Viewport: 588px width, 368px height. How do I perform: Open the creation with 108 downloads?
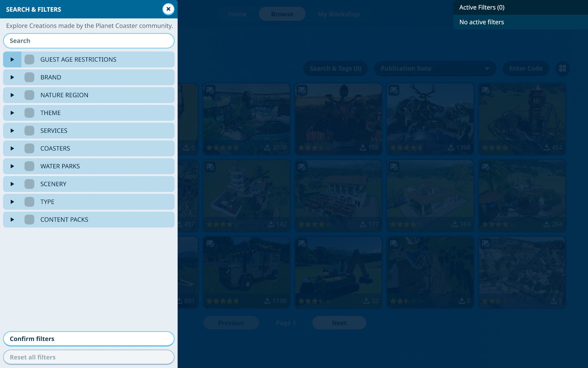tap(338, 119)
